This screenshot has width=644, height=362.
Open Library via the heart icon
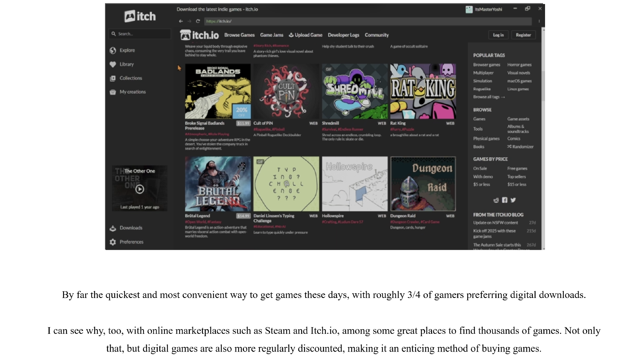[113, 64]
